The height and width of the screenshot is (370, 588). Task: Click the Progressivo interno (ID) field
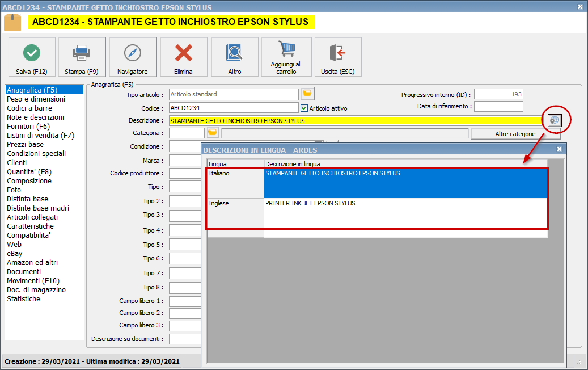498,94
